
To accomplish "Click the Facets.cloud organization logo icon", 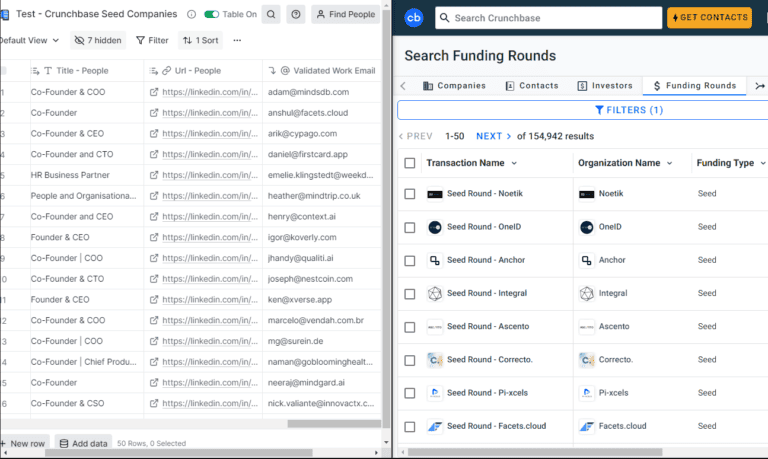I will (x=586, y=426).
